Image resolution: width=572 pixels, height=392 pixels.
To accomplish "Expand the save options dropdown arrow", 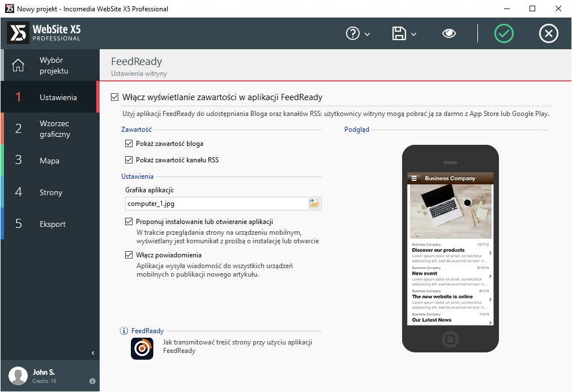I will coord(413,35).
